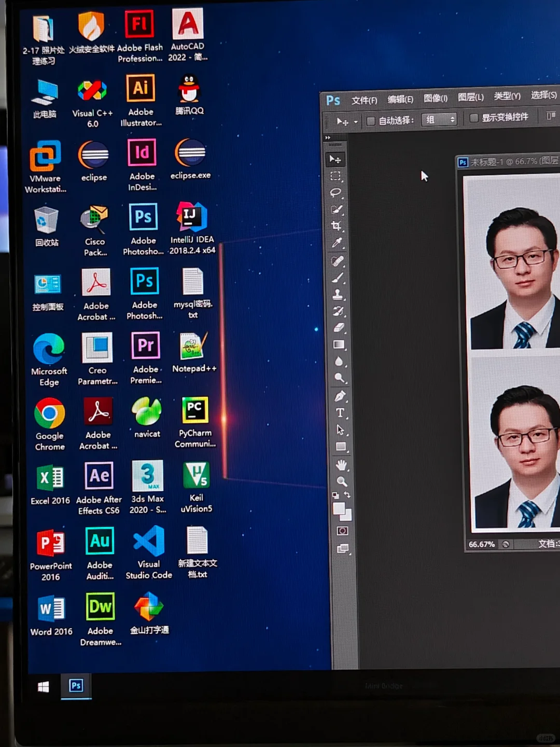Select the Move tool in Photoshop toolbox
The width and height of the screenshot is (560, 747).
click(335, 159)
